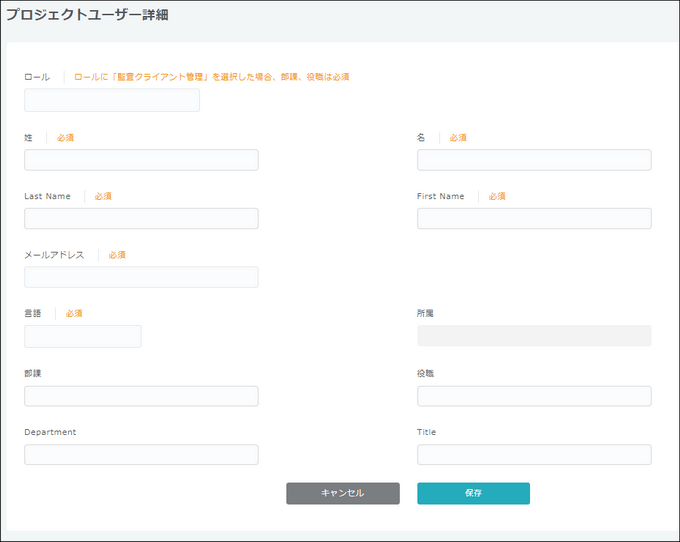Focus the 名 input field

coord(534,160)
